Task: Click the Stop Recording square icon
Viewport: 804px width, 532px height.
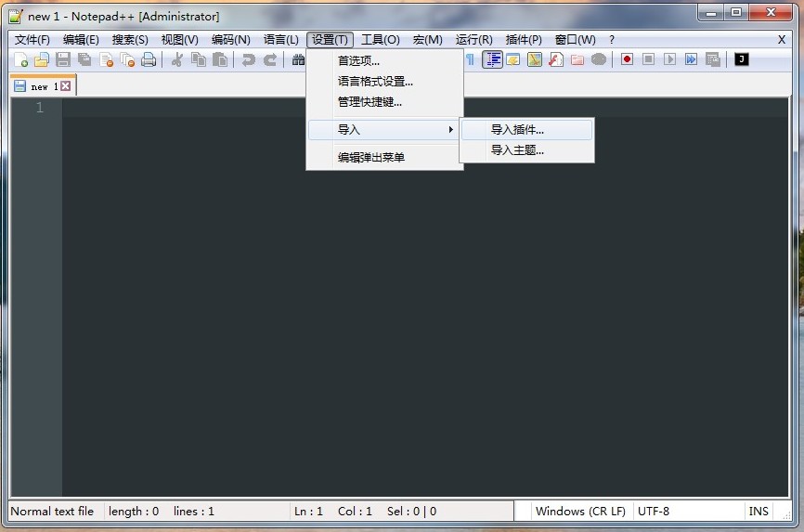Action: (648, 59)
